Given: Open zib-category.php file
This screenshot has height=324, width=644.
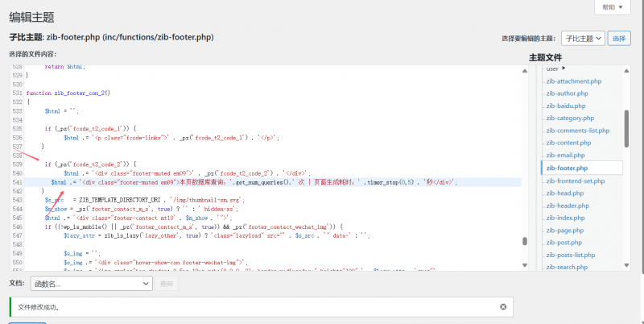Looking at the screenshot, I should point(571,118).
